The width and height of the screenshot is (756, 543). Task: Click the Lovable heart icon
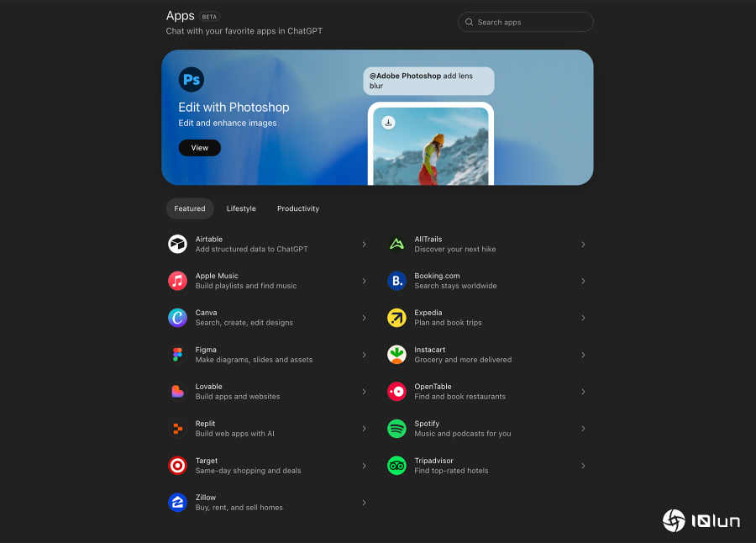[x=177, y=392]
